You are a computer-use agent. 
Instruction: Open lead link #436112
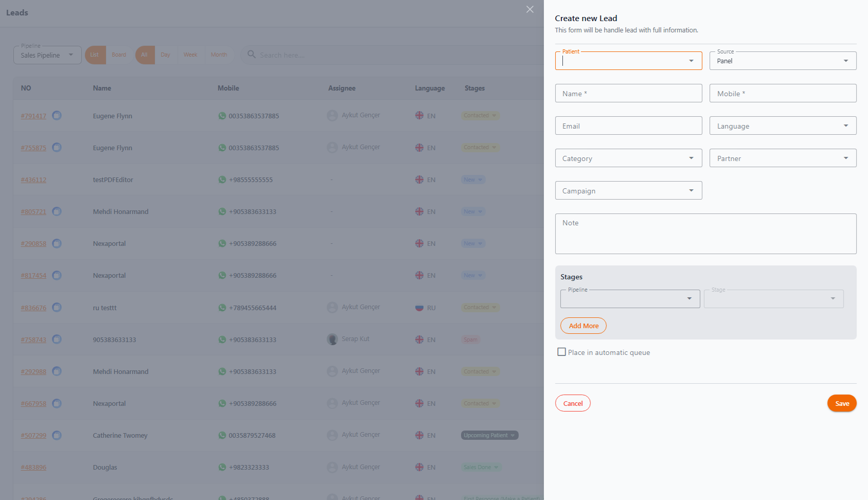pyautogui.click(x=33, y=180)
